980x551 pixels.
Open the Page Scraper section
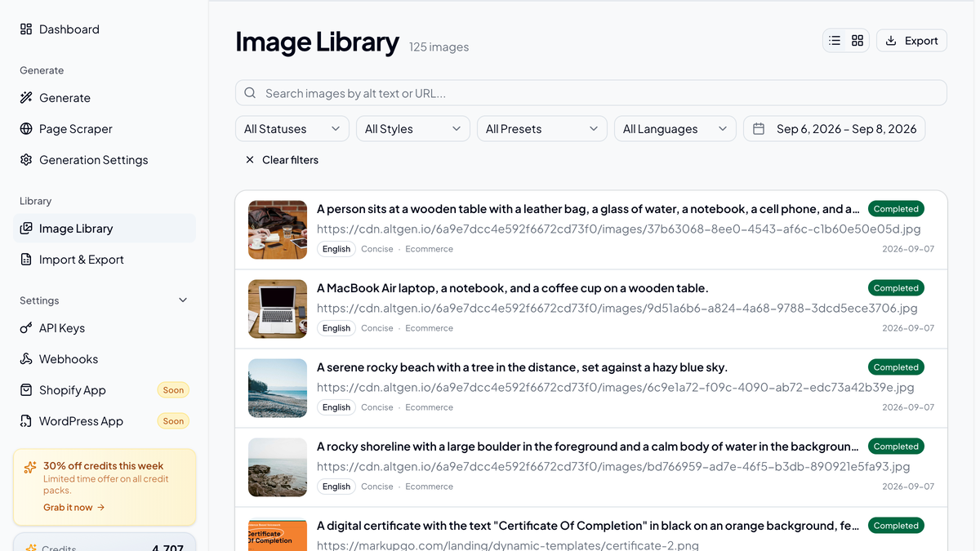click(105, 129)
